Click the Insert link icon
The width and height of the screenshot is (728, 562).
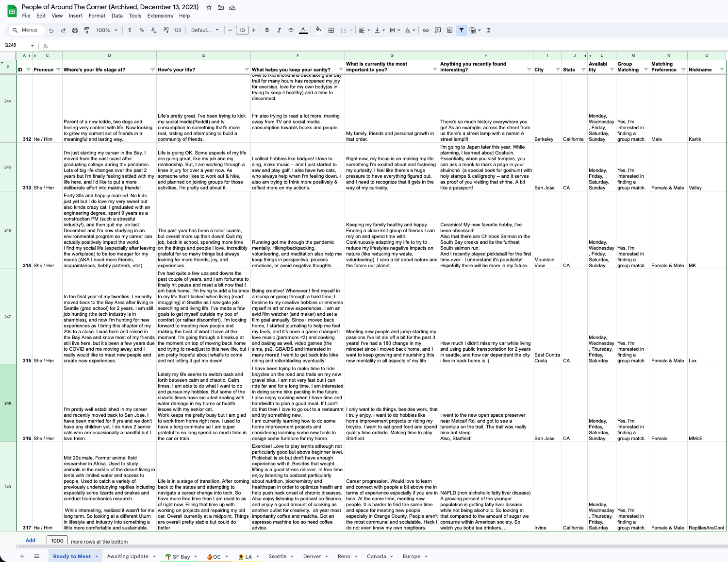click(426, 30)
